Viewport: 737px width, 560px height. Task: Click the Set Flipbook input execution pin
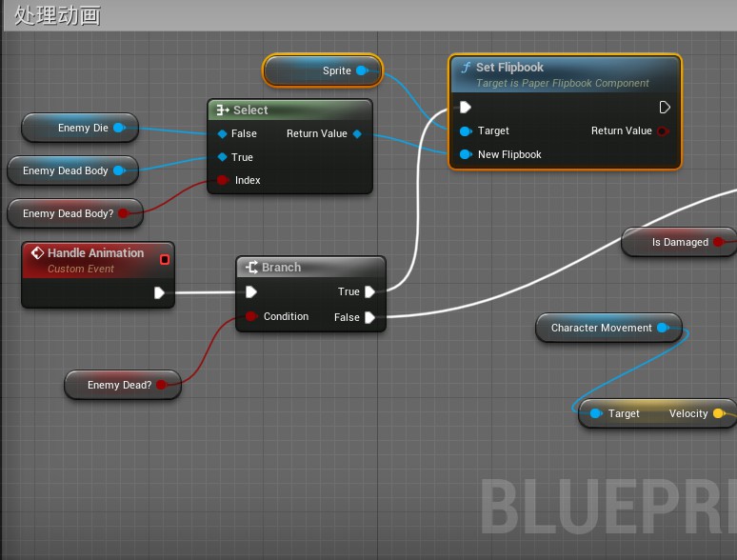[x=466, y=107]
